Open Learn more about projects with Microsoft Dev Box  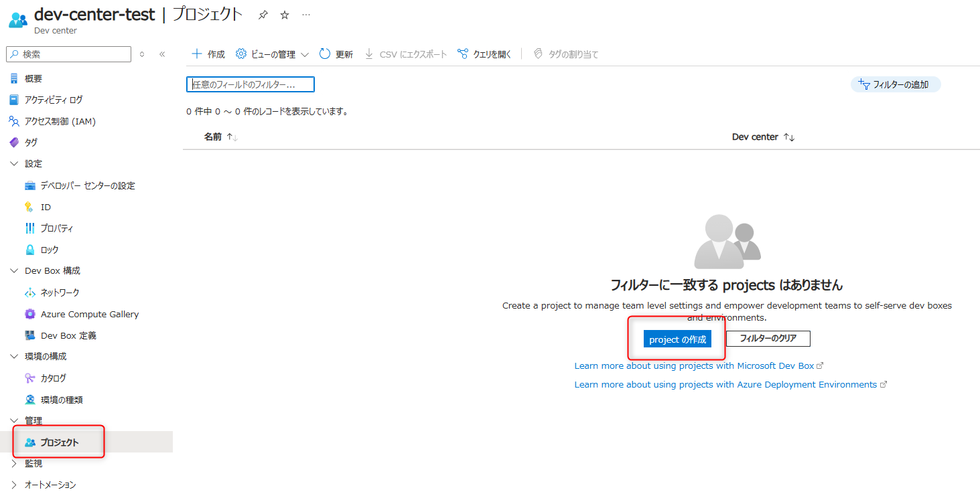pos(699,366)
